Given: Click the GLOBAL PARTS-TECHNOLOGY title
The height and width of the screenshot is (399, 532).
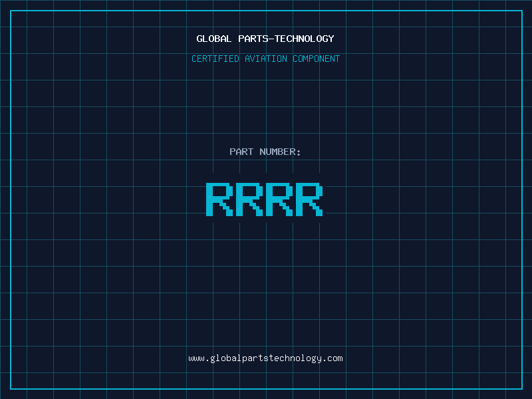Looking at the screenshot, I should click(265, 39).
